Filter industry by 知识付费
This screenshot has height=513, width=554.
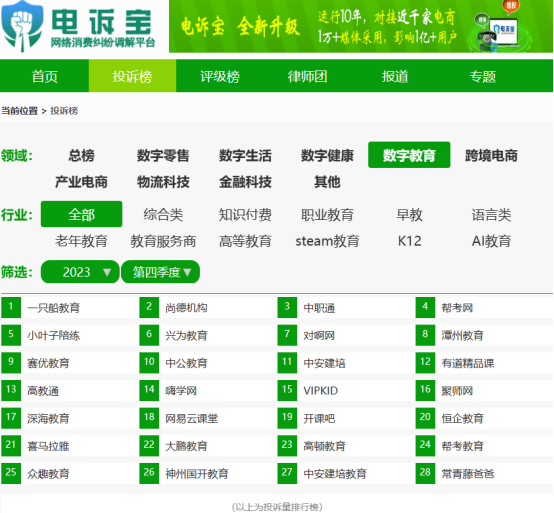[245, 214]
